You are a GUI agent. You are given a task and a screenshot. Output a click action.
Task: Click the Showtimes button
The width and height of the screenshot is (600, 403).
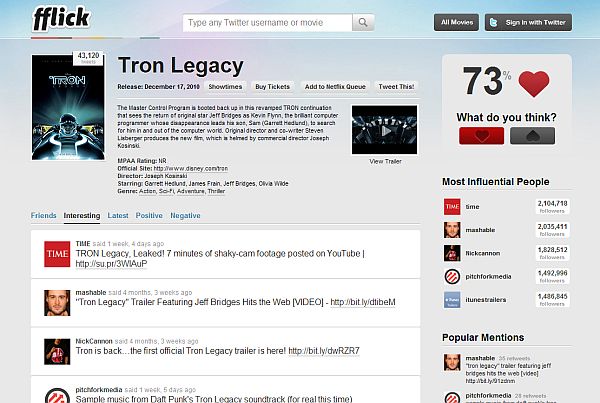click(225, 87)
